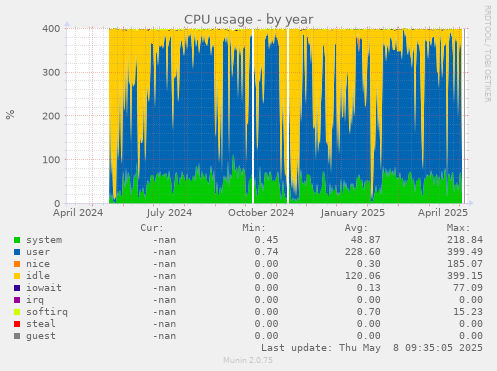
Task: Click system min value 0.45
Action: pos(266,240)
